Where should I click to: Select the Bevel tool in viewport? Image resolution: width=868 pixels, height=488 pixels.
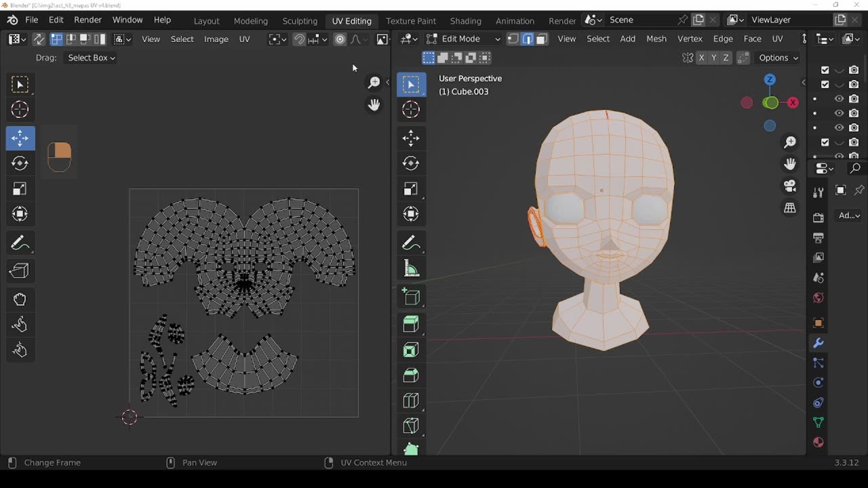(x=411, y=375)
